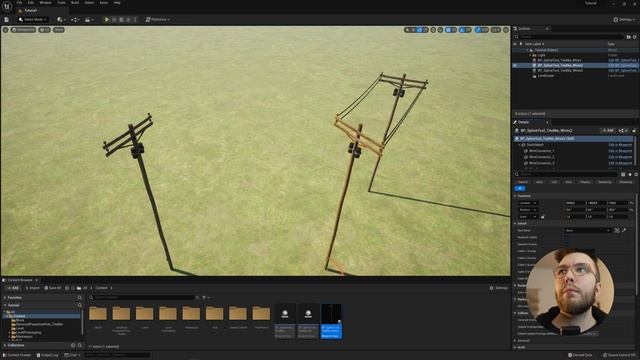Expand the Collections section in Content Browser

coord(5,345)
